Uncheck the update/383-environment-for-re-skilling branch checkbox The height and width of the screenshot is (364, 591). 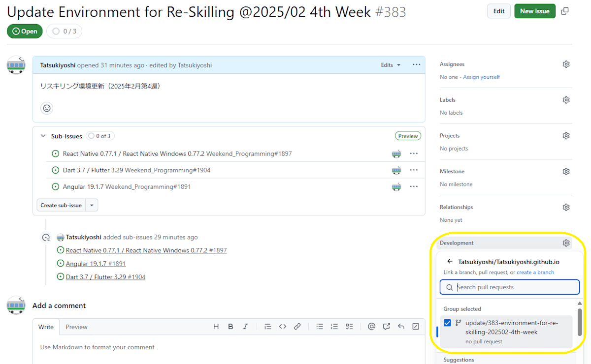click(447, 323)
